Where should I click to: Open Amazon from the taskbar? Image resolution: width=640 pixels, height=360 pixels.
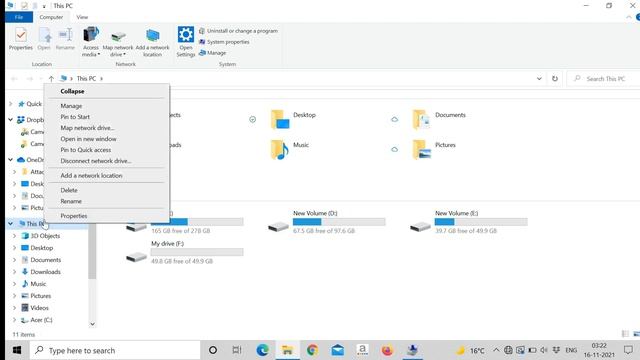pos(362,350)
